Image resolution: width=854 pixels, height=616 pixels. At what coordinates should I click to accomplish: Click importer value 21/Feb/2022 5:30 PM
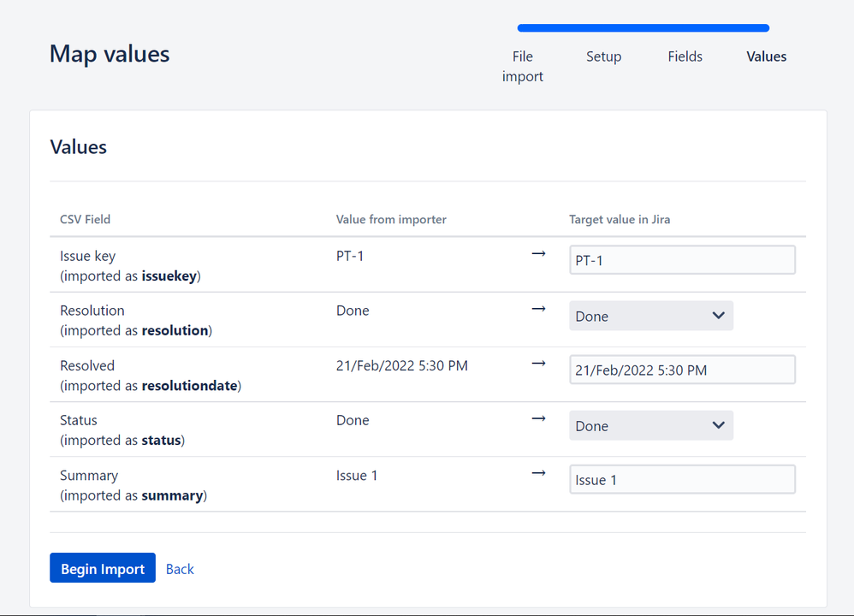click(x=402, y=365)
